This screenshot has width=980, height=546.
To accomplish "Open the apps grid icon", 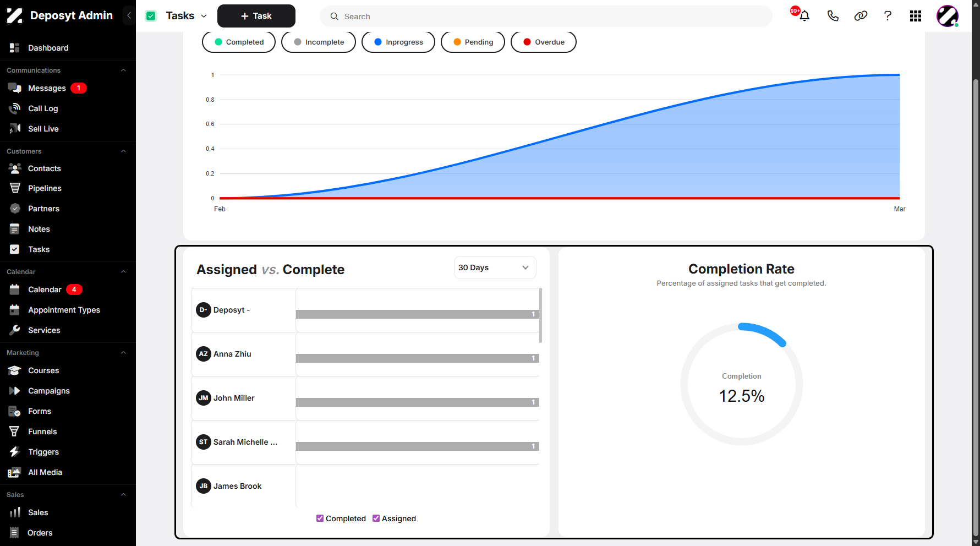I will 916,16.
